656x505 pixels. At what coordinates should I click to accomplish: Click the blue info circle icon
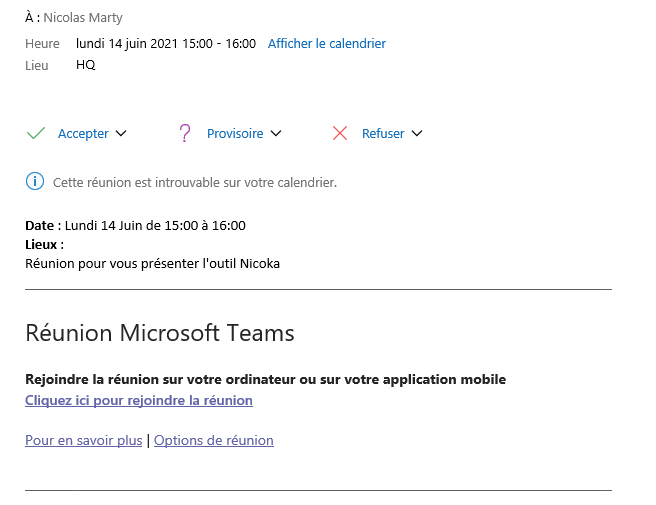pyautogui.click(x=35, y=182)
